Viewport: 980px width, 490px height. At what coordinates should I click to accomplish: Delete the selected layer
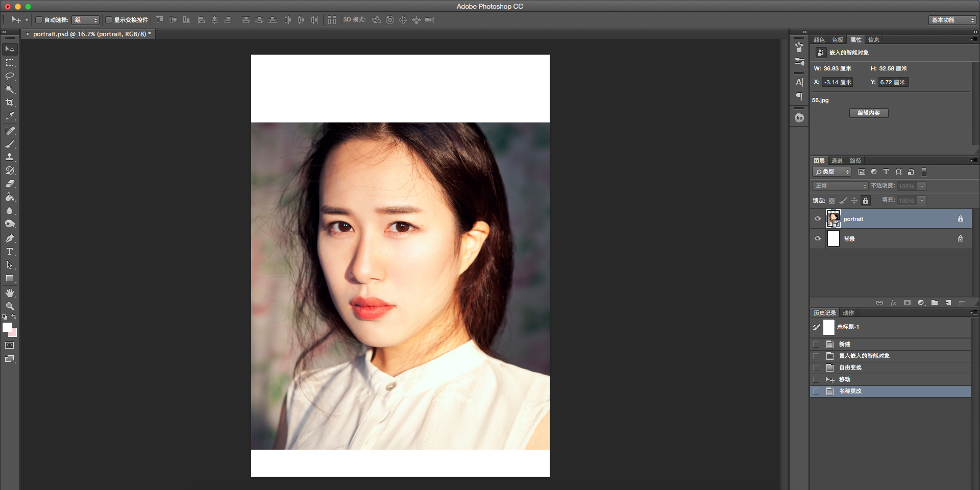point(962,303)
